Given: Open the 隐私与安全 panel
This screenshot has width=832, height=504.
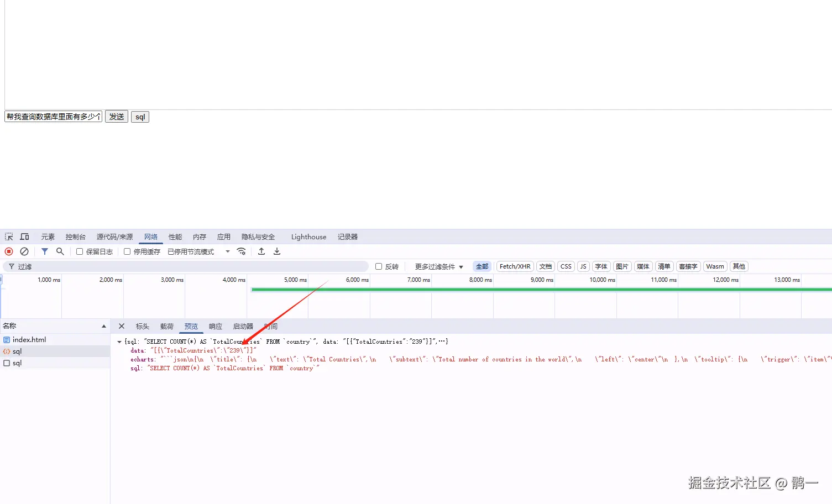Looking at the screenshot, I should pos(258,237).
